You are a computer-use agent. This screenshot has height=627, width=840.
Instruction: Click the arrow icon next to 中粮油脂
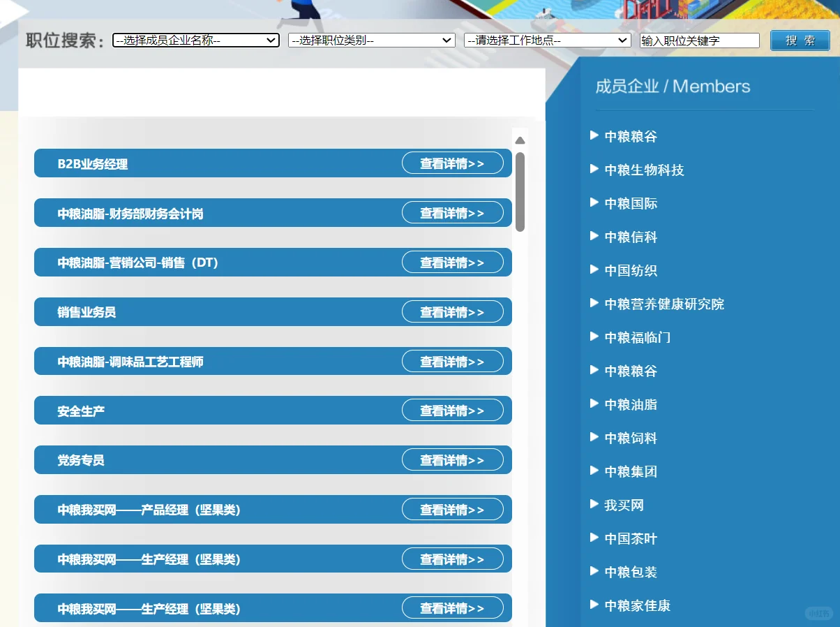pos(594,404)
